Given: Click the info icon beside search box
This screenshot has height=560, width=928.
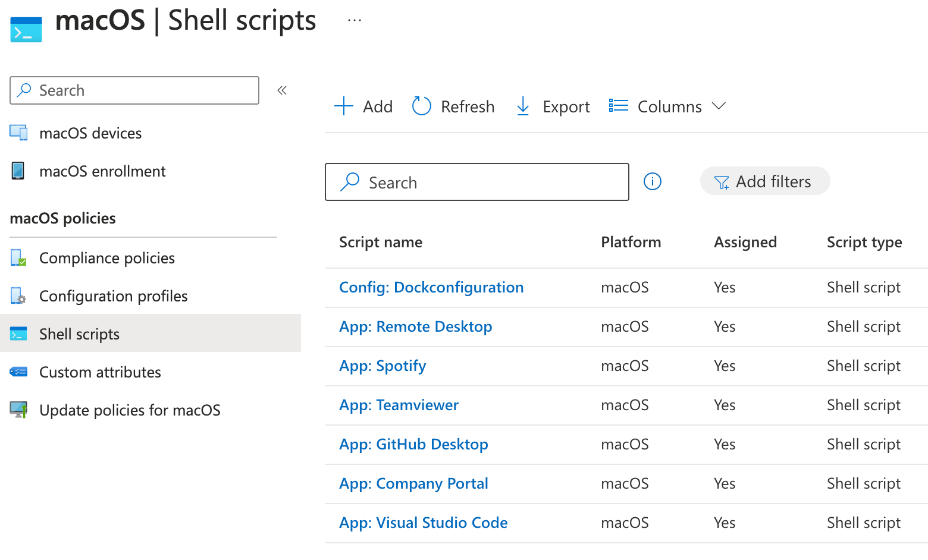Looking at the screenshot, I should [x=653, y=181].
